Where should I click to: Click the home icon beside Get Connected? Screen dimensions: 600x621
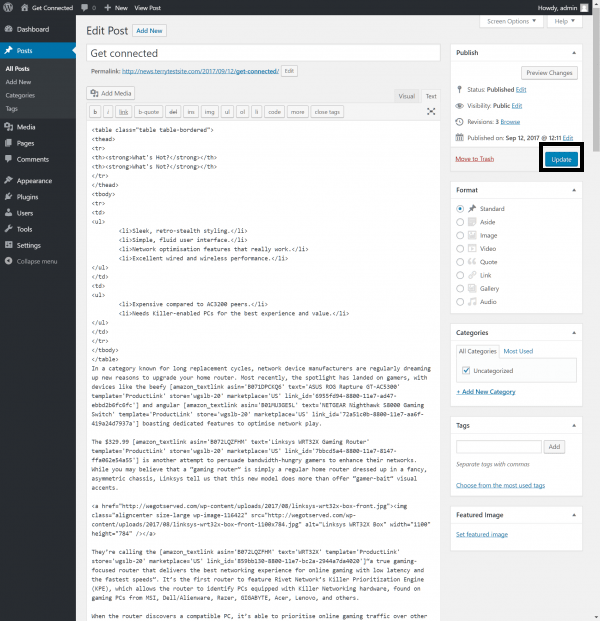pos(25,8)
